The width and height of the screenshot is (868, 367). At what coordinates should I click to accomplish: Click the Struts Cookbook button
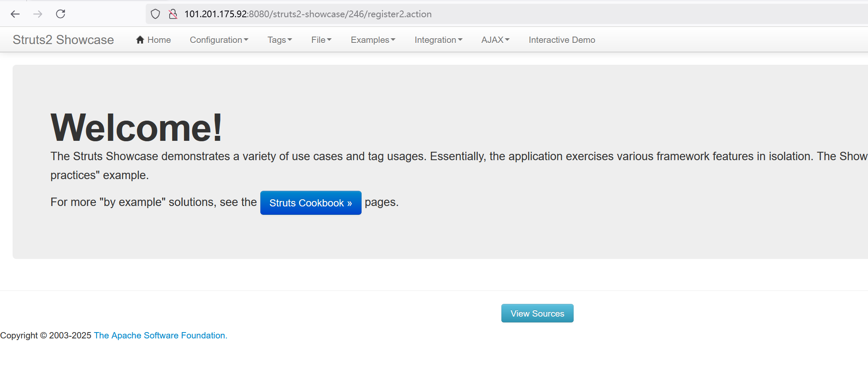(311, 203)
